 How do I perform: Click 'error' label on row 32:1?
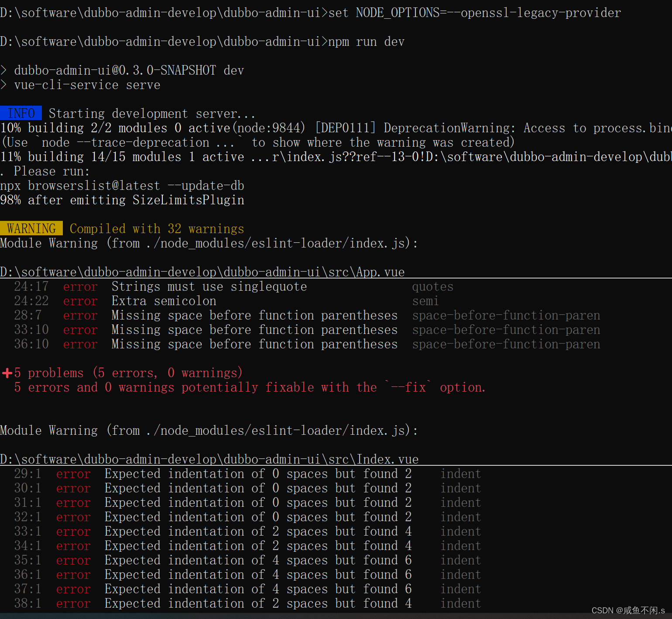tap(73, 517)
